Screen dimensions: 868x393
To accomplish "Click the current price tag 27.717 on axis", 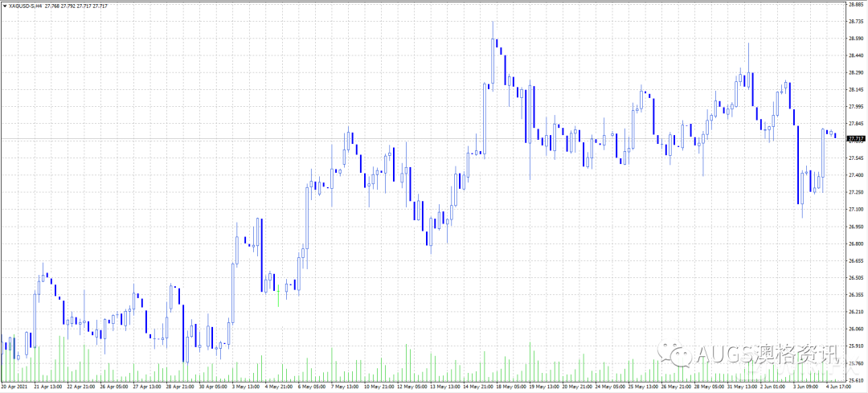I will point(857,138).
